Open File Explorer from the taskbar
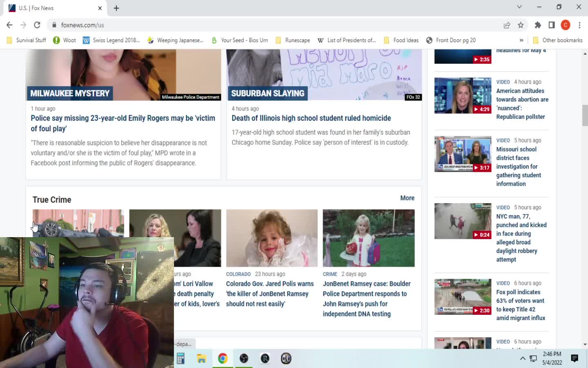588x368 pixels. pyautogui.click(x=201, y=359)
